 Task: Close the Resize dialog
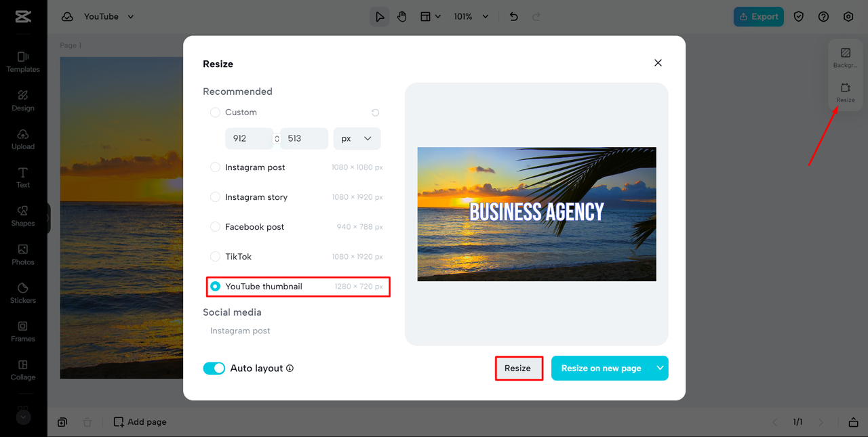658,63
